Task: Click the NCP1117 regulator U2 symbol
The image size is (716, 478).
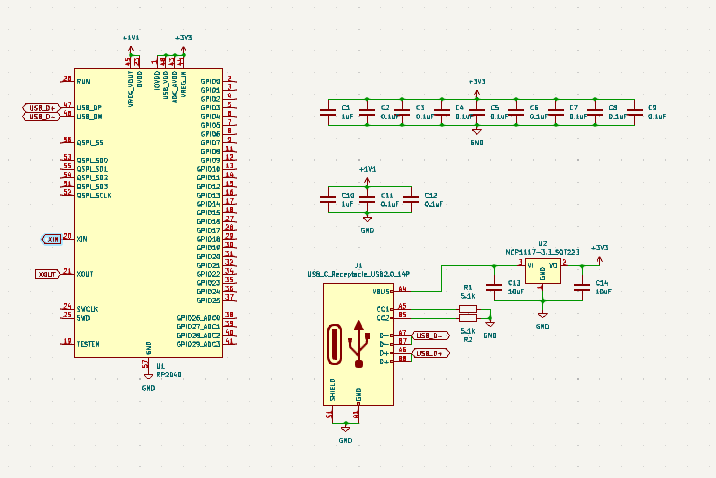Action: pyautogui.click(x=542, y=270)
